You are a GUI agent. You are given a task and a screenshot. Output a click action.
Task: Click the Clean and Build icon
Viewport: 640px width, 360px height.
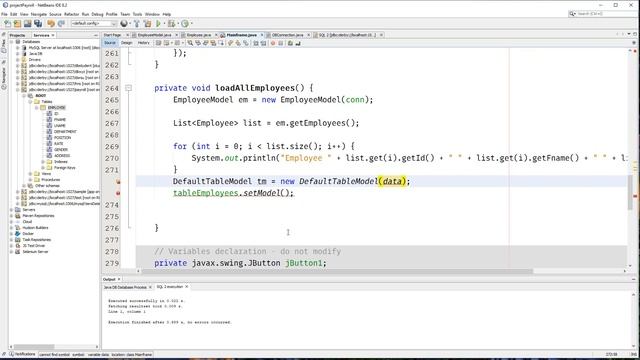147,24
